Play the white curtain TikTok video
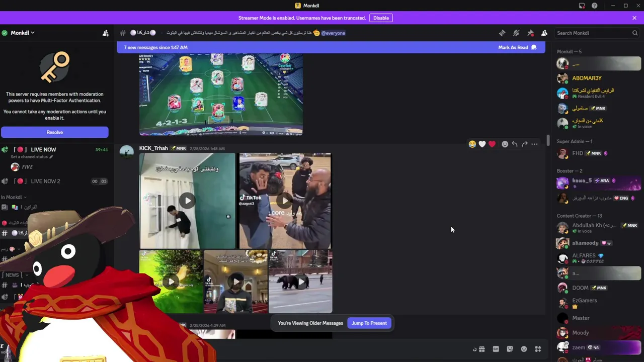The height and width of the screenshot is (362, 644). pos(187,201)
